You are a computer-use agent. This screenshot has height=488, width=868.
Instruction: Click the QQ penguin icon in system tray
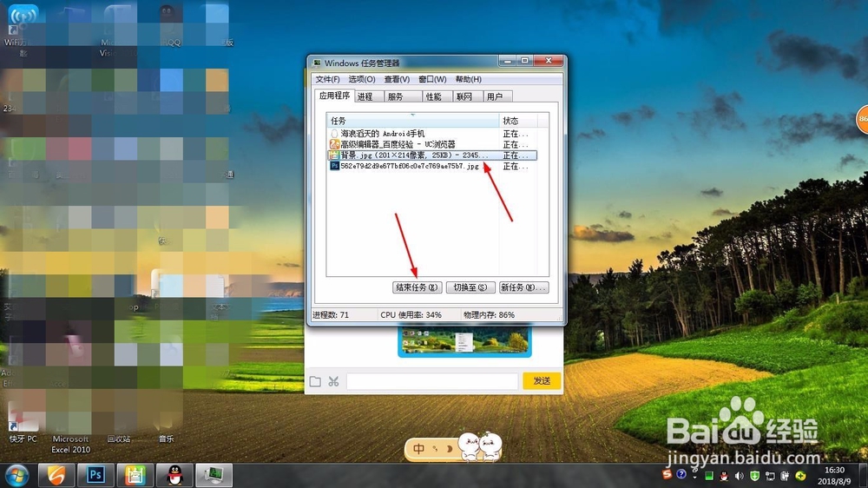tap(724, 476)
